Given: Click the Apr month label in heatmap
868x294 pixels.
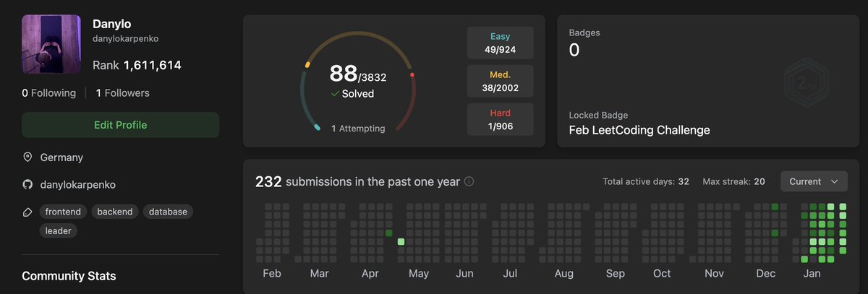Looking at the screenshot, I should click(370, 274).
